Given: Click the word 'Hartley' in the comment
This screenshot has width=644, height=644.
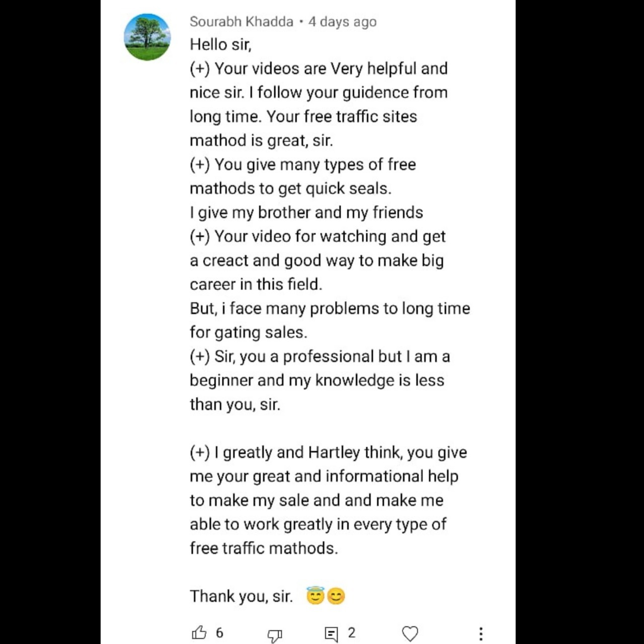Looking at the screenshot, I should click(x=334, y=452).
